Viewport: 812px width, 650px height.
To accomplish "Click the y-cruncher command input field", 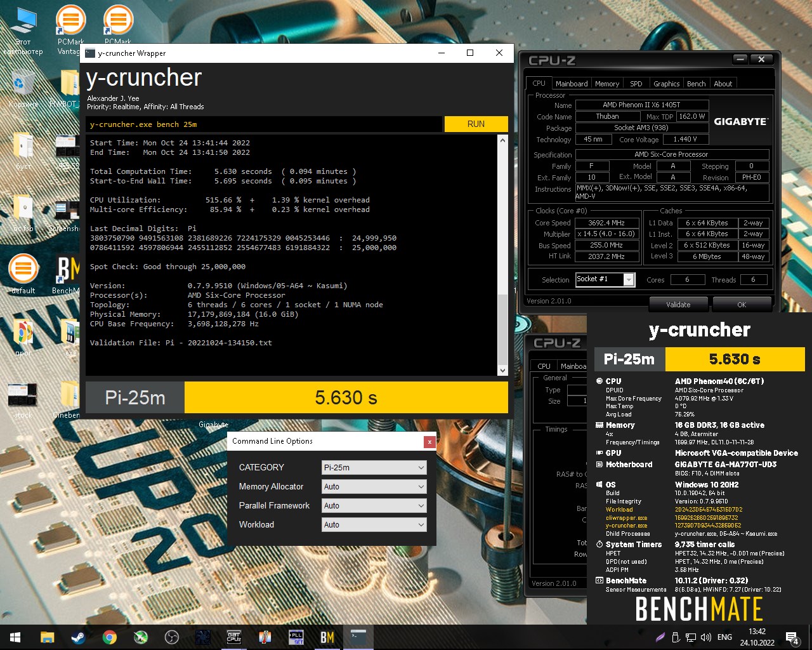I will [x=264, y=124].
